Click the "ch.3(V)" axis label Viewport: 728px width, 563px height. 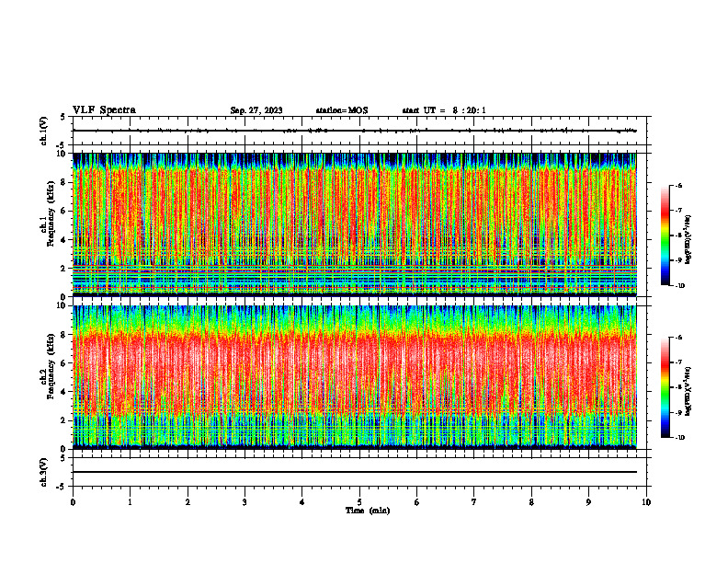(x=44, y=472)
